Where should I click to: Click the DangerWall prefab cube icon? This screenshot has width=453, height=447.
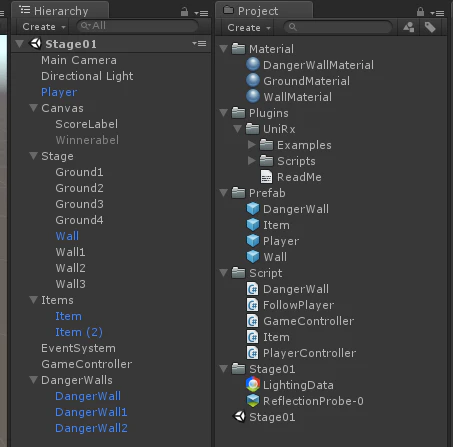tap(253, 209)
